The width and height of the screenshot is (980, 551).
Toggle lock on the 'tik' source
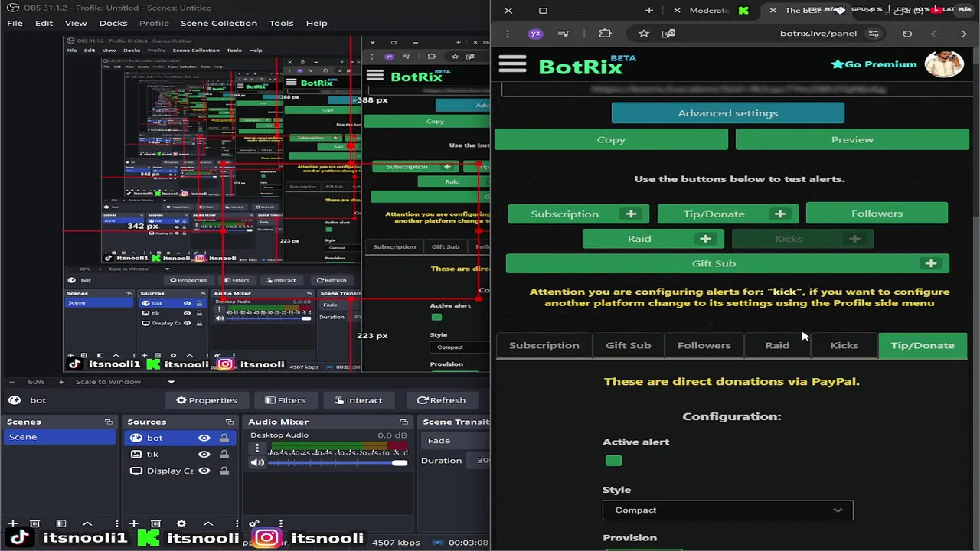pos(224,454)
